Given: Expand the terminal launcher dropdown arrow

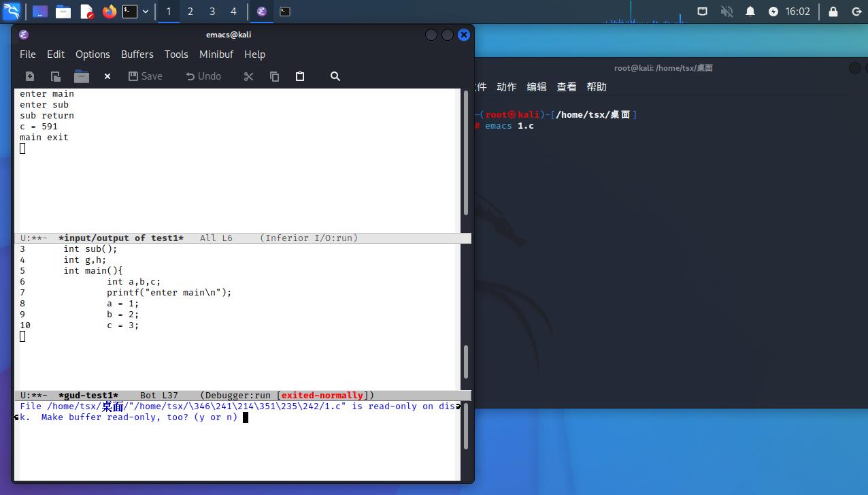Looking at the screenshot, I should (146, 12).
